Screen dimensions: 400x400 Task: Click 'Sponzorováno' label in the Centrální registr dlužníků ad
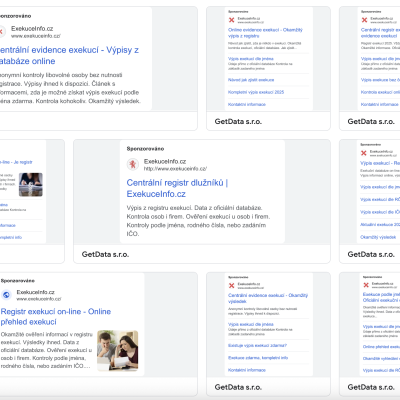[145, 149]
